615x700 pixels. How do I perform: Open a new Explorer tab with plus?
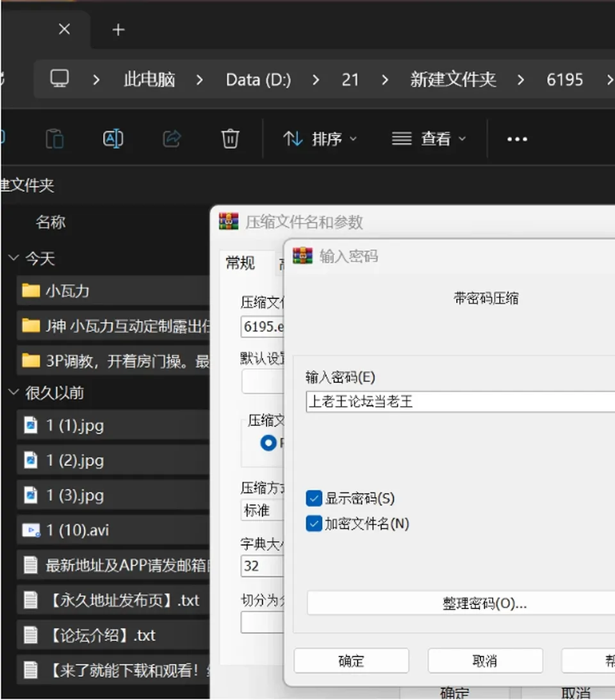[119, 30]
